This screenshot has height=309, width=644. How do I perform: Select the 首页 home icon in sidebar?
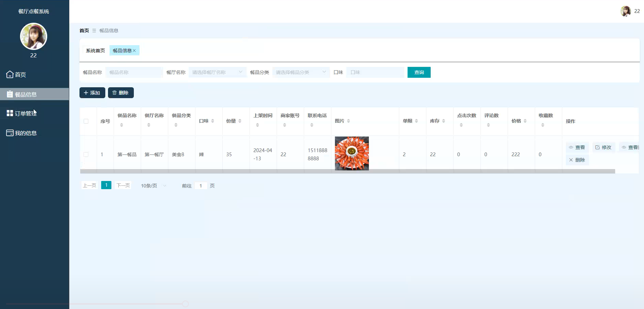pos(10,74)
